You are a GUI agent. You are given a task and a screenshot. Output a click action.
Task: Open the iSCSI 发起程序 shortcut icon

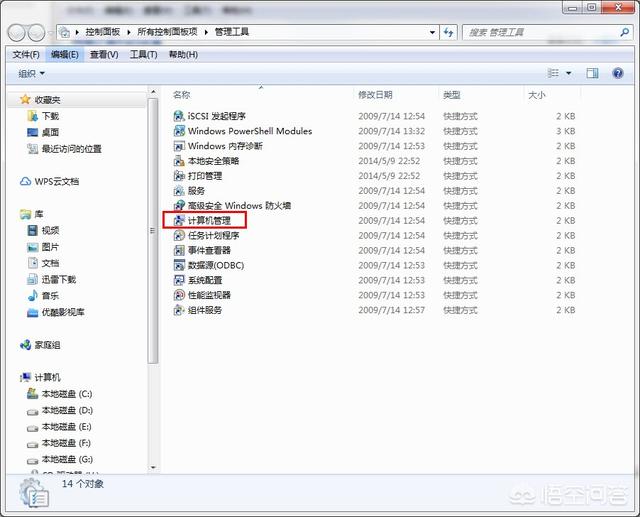179,116
